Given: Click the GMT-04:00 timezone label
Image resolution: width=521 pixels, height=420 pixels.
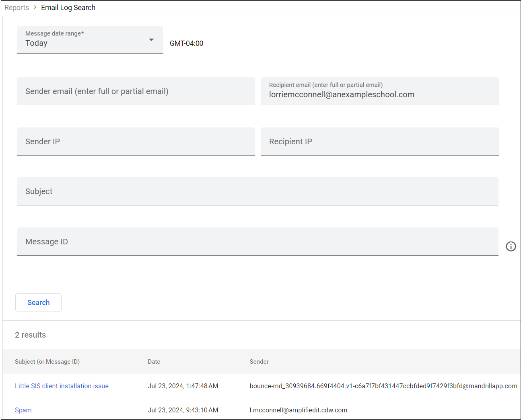Looking at the screenshot, I should click(x=187, y=43).
